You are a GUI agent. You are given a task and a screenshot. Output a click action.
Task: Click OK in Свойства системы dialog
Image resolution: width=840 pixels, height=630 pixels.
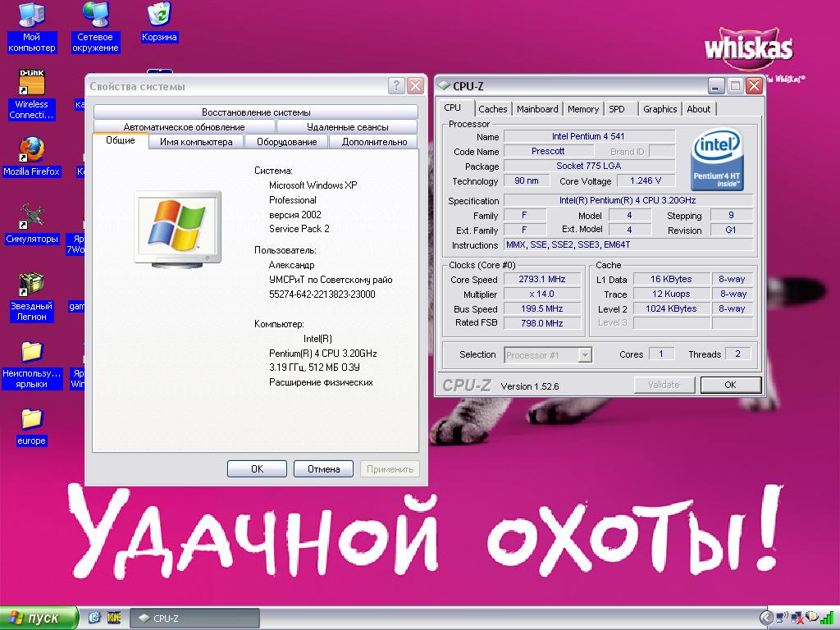click(257, 468)
